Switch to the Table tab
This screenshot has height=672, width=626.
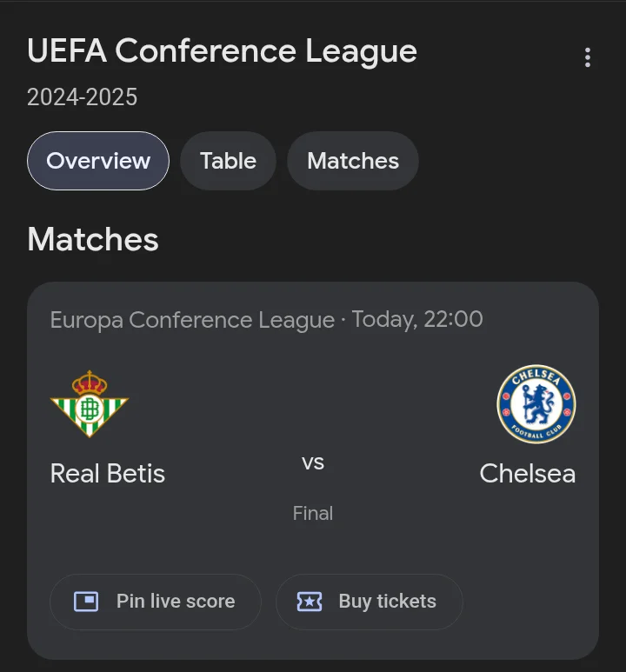pos(228,161)
